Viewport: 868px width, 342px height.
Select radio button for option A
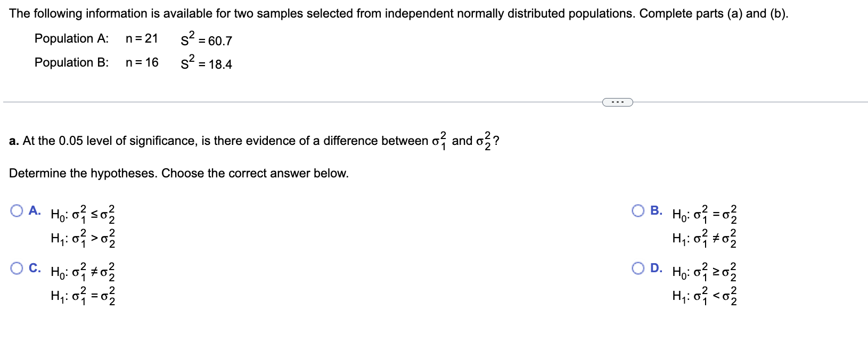pyautogui.click(x=17, y=211)
